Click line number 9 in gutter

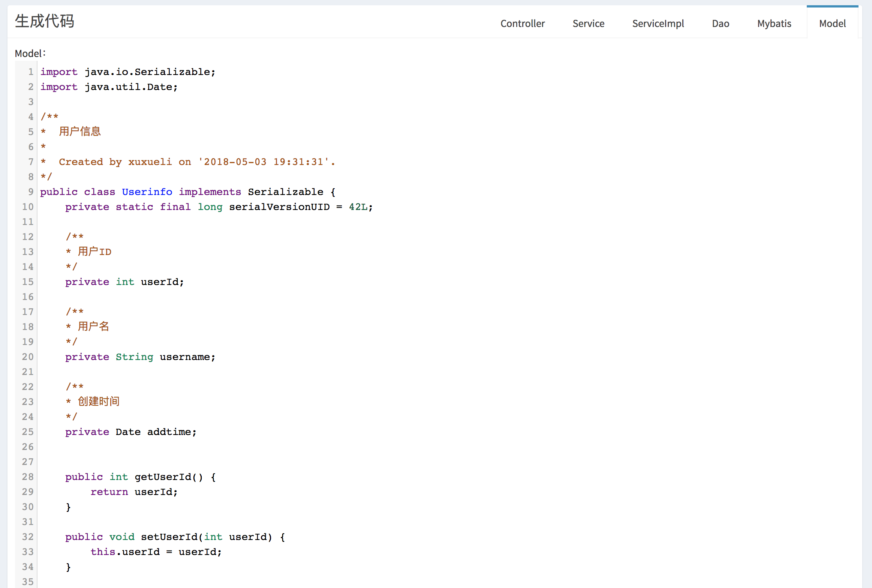point(31,192)
